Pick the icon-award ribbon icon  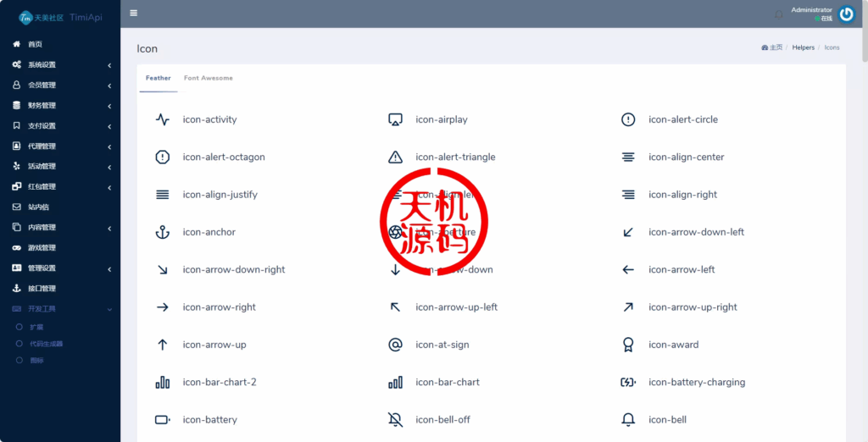click(628, 345)
